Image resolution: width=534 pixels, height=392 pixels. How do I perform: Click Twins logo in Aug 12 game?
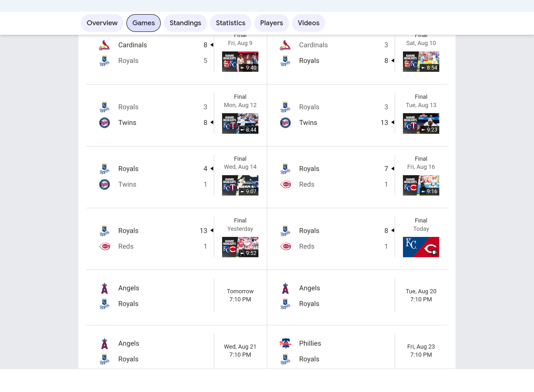pyautogui.click(x=104, y=123)
